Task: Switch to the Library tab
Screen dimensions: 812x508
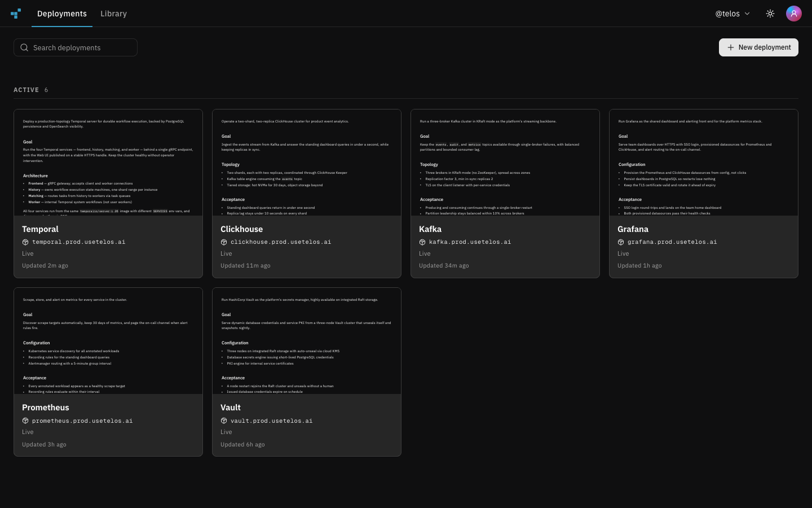Action: [113, 14]
